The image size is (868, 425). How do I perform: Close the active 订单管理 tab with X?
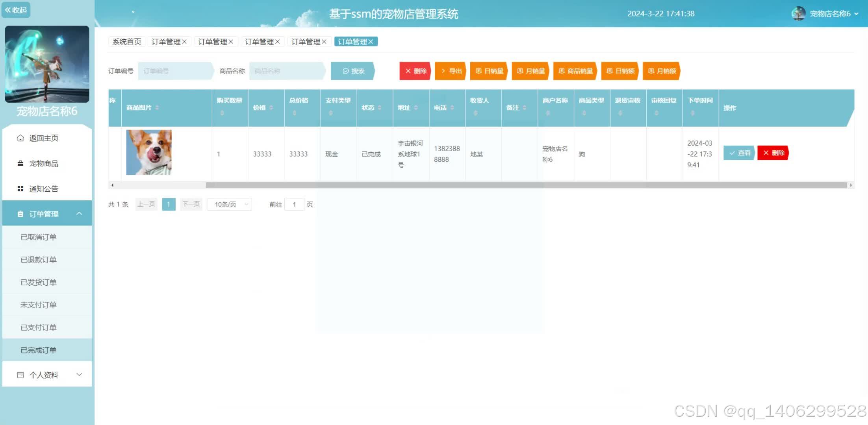[x=371, y=42]
